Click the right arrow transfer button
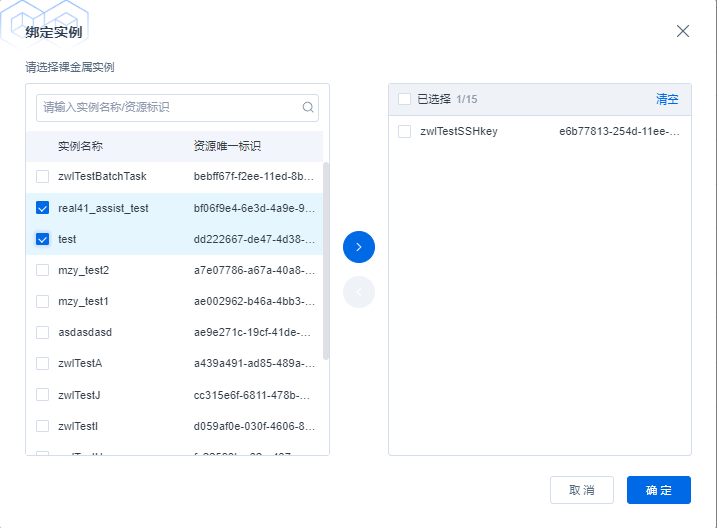 [358, 246]
